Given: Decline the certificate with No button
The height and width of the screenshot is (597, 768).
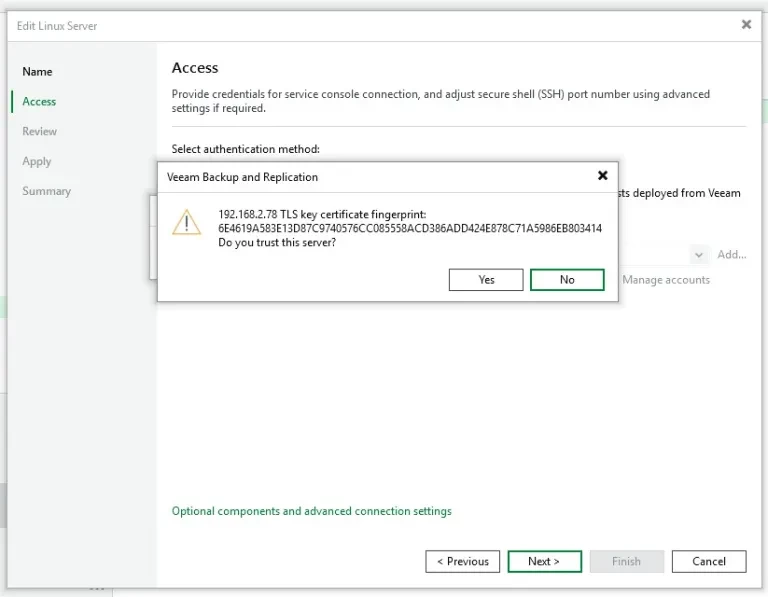Looking at the screenshot, I should [567, 280].
